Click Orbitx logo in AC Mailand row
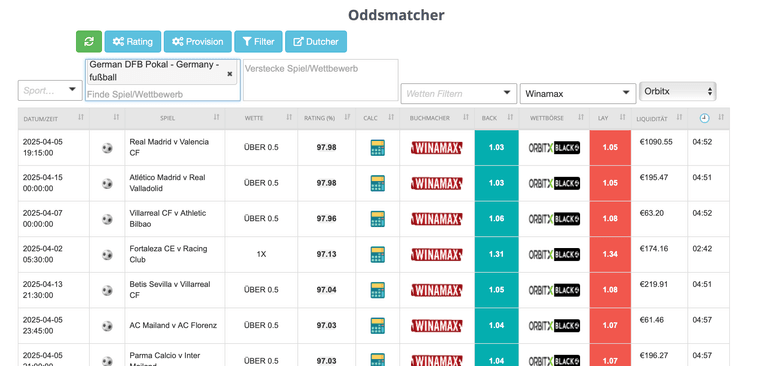Viewport: 760px width, 366px height. pos(554,326)
